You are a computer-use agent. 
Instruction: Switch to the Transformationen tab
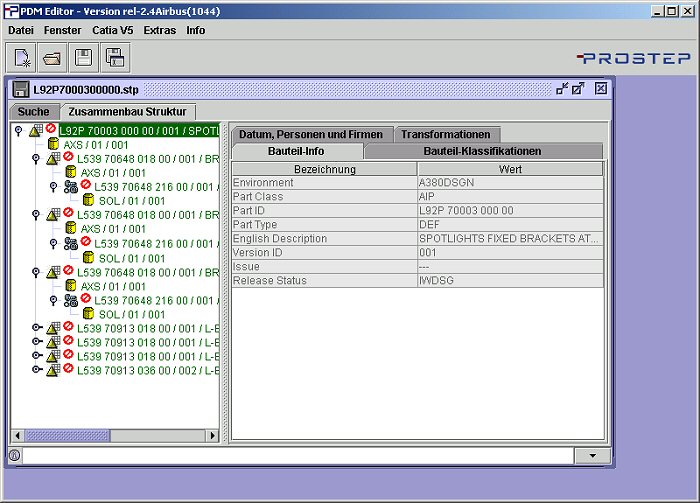click(x=446, y=134)
